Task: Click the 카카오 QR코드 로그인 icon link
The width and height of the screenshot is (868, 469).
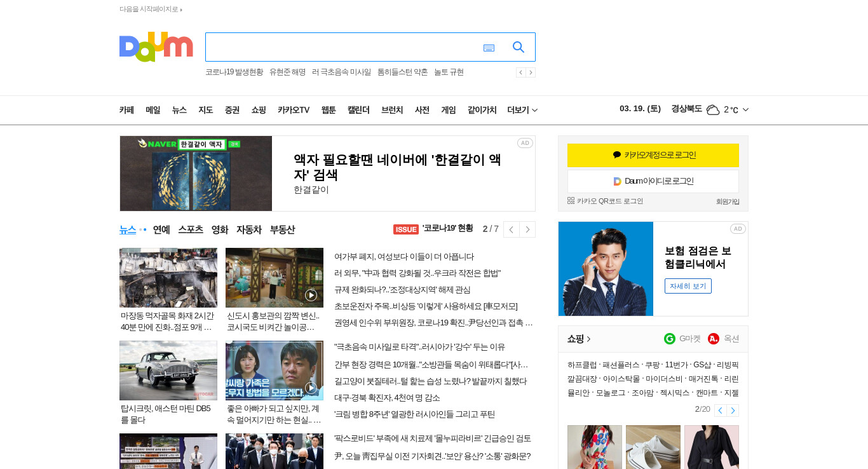Action: pyautogui.click(x=605, y=201)
